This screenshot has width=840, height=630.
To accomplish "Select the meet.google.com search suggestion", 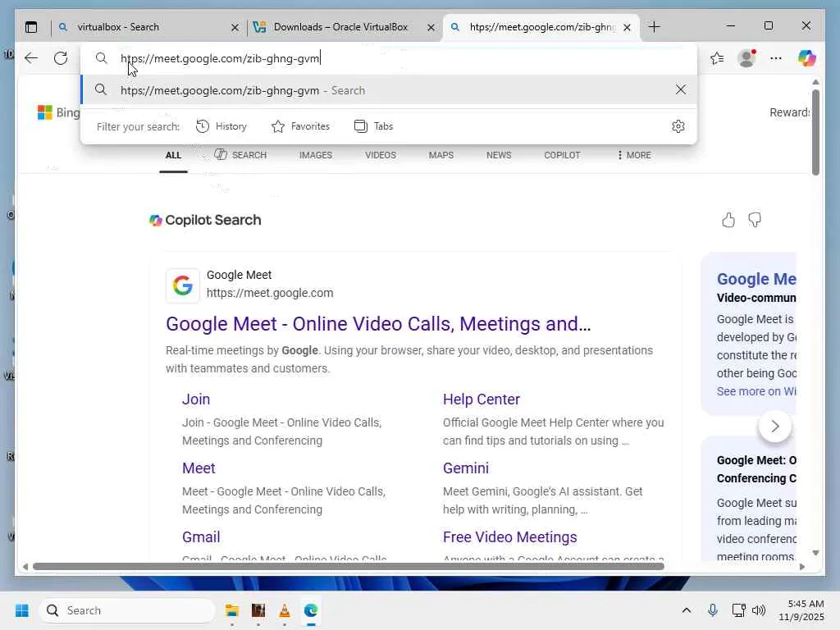I will (x=389, y=90).
